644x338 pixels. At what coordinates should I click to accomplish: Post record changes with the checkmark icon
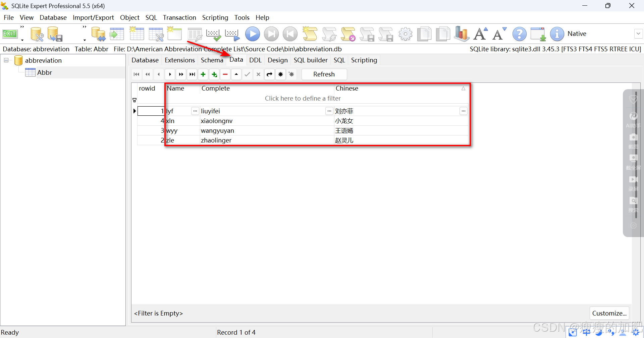point(247,74)
